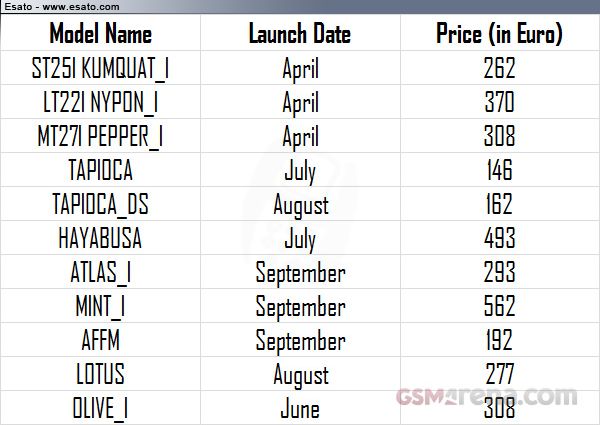Click the OLIVE_I cell
Viewport: 600px width, 425px height.
click(101, 407)
